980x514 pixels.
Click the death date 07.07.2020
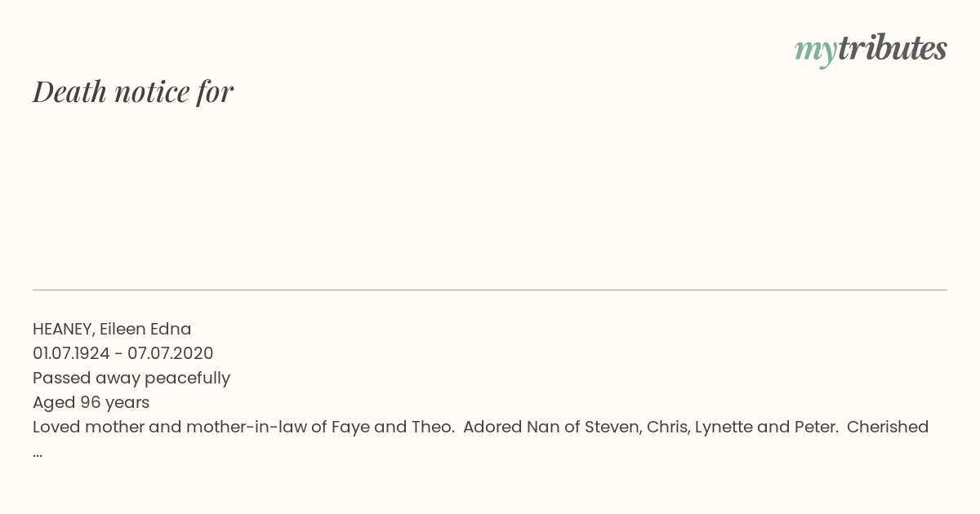point(171,353)
